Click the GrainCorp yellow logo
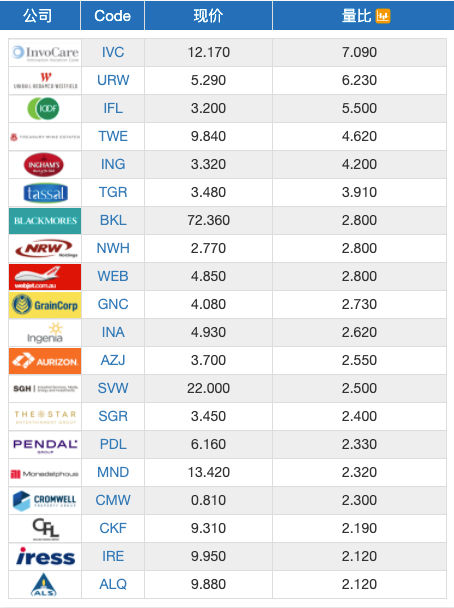 pyautogui.click(x=45, y=305)
